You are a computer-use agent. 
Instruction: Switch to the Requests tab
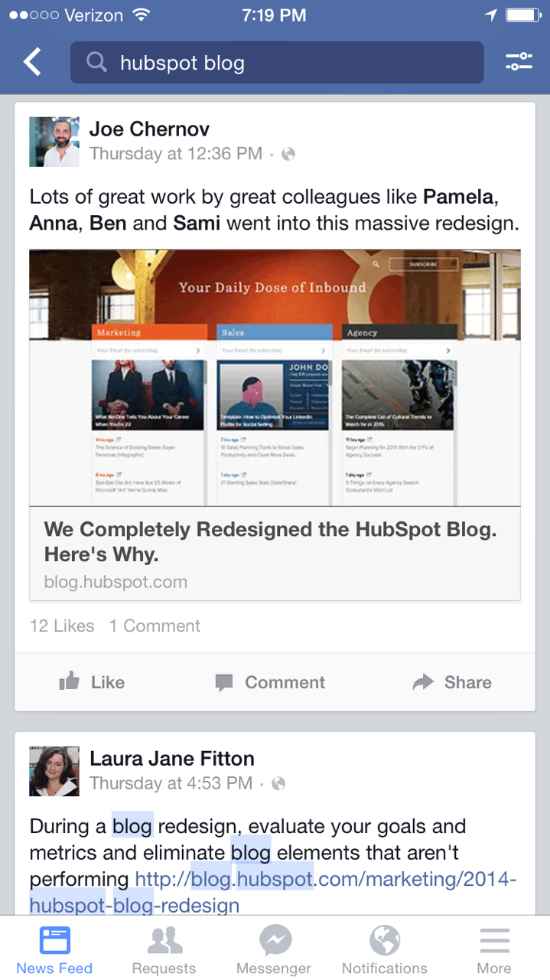coord(164,949)
